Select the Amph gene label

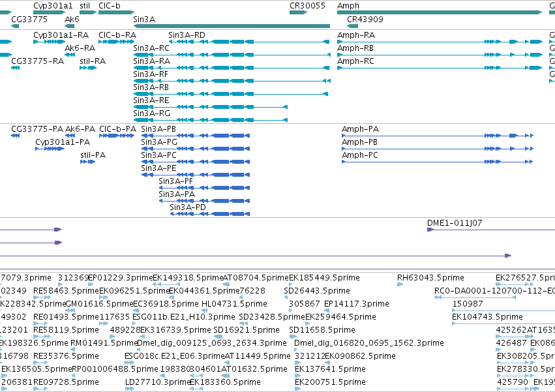pos(348,6)
